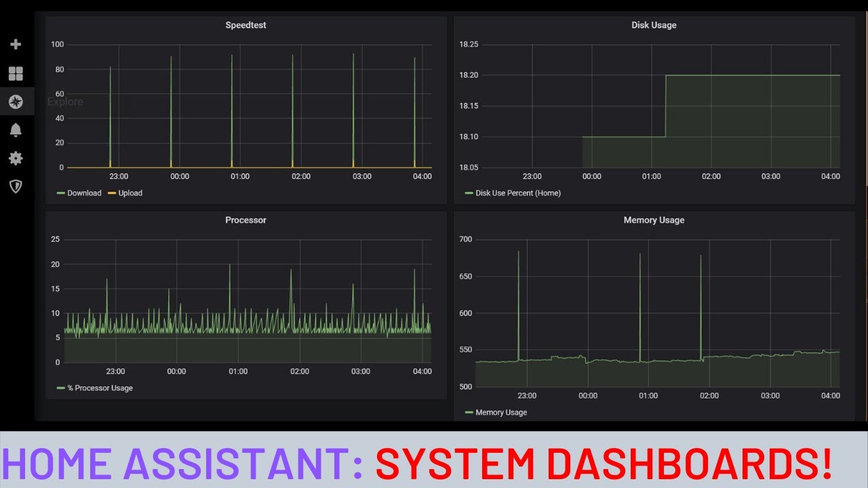Image resolution: width=868 pixels, height=488 pixels.
Task: Click the 700 value on Memory Usage axis
Action: pyautogui.click(x=465, y=239)
